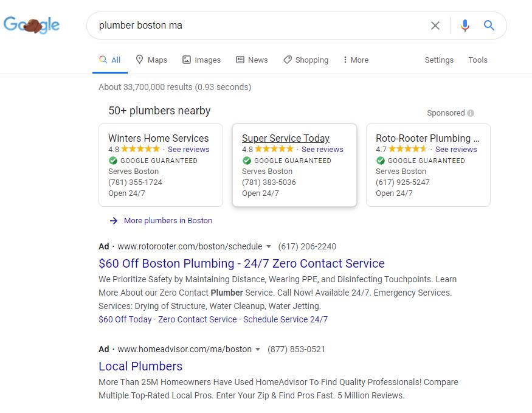Click the blue magnifying glass search icon
The width and height of the screenshot is (532, 413).
pos(489,25)
